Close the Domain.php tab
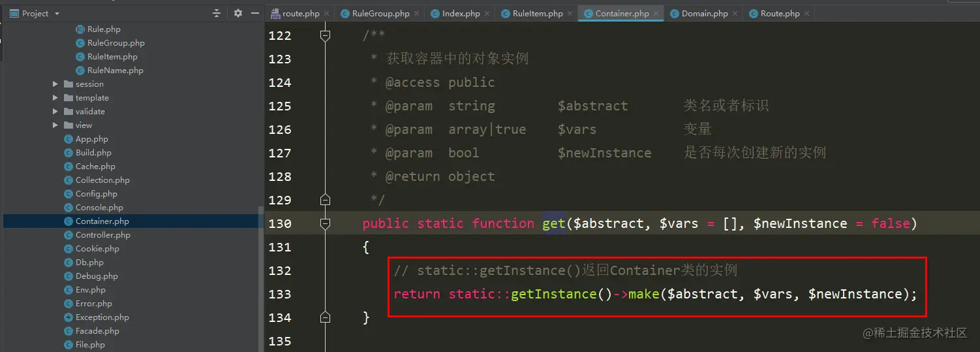Screen dimensions: 980x352 [x=735, y=13]
